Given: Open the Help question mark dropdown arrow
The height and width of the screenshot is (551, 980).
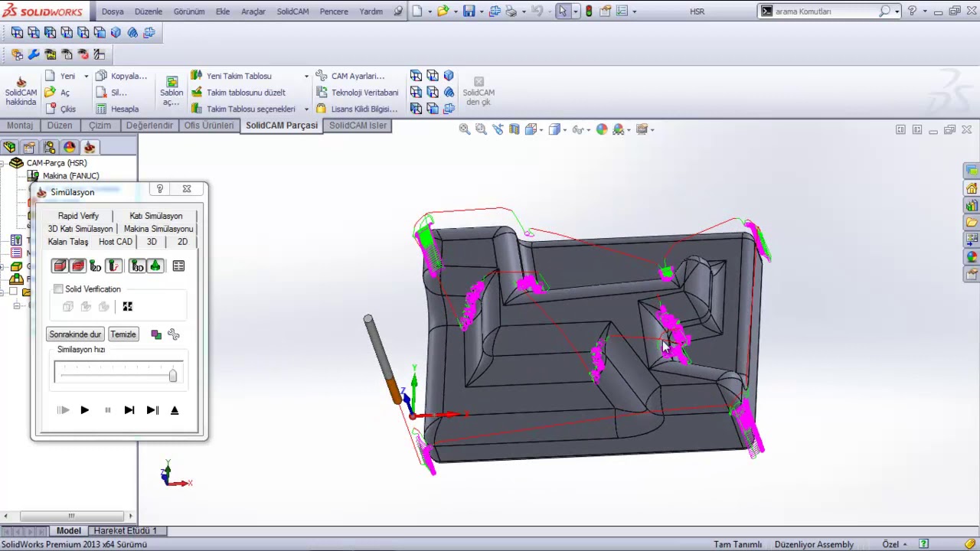Looking at the screenshot, I should pos(925,11).
